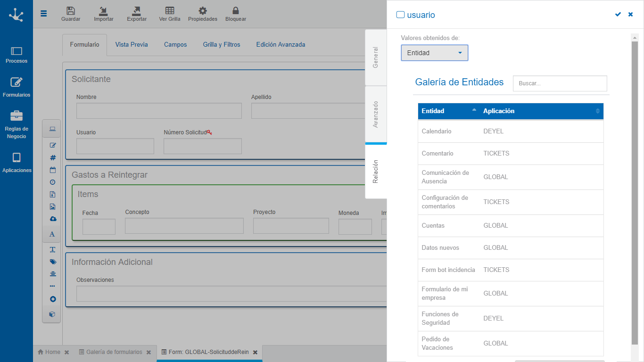Open Reglas de Negocio in sidebar

17,125
